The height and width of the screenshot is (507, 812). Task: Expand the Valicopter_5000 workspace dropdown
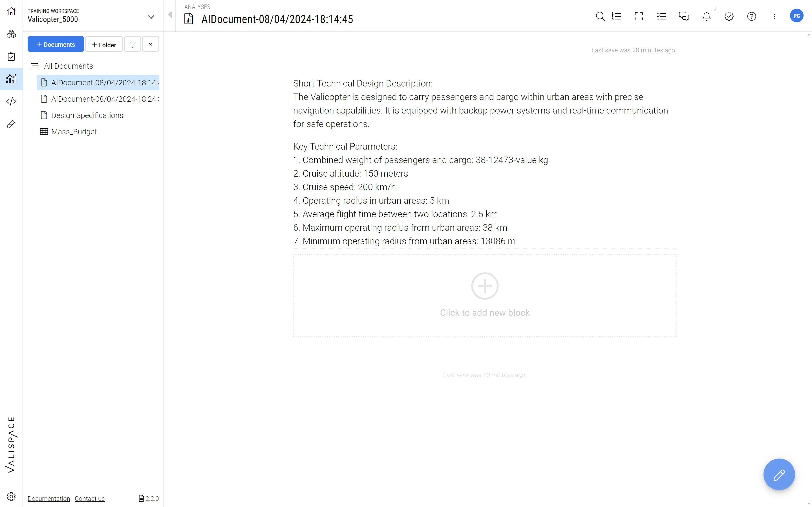tap(151, 17)
